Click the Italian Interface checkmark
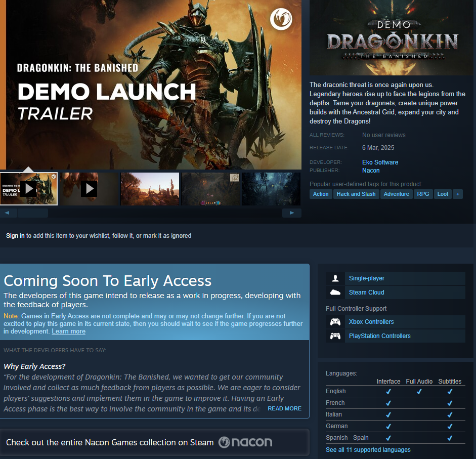Image resolution: width=476 pixels, height=459 pixels. (x=388, y=414)
